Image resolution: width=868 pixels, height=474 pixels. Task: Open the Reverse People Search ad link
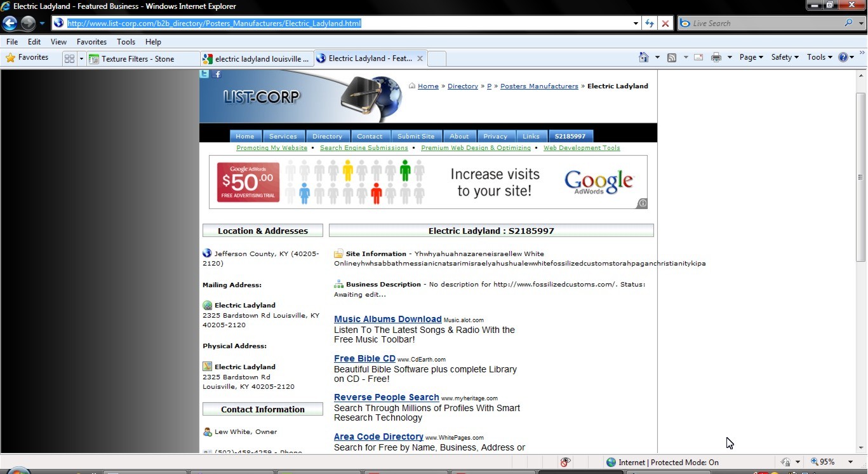point(386,397)
